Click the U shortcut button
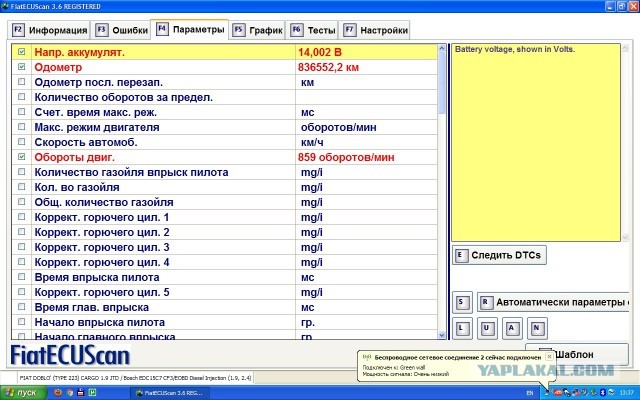This screenshot has width=640, height=400. (487, 328)
